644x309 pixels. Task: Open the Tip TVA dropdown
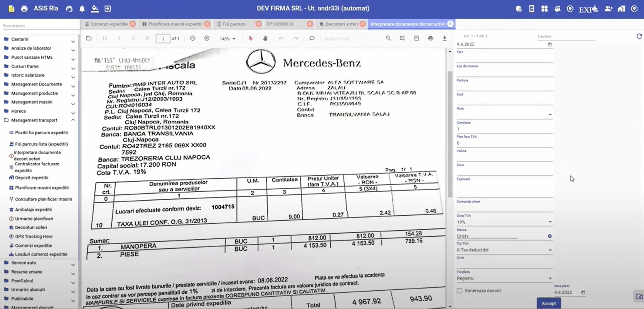(x=550, y=250)
